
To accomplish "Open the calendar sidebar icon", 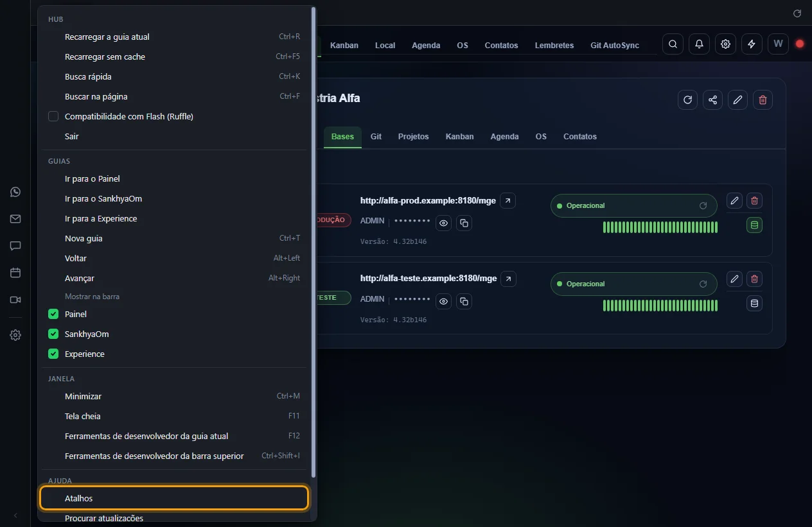I will (x=15, y=273).
